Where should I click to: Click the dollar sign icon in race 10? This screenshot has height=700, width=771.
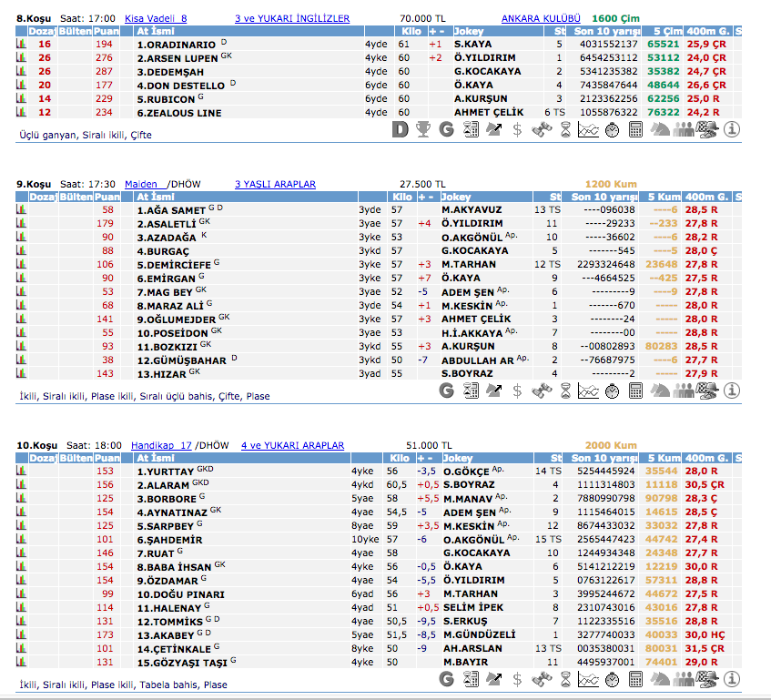517,679
